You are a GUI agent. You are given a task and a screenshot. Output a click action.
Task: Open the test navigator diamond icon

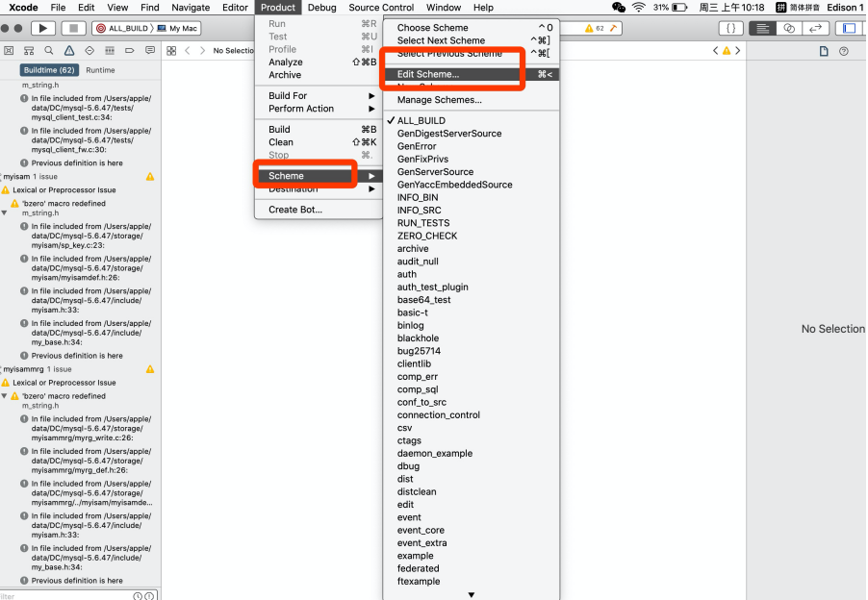coord(89,50)
